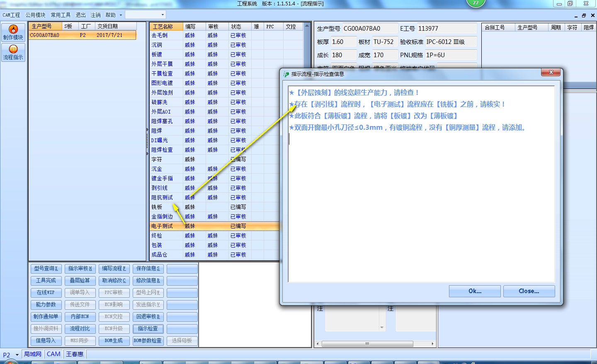This screenshot has height=364, width=597.
Task: Click the 局域网 status bar item
Action: [x=33, y=354]
